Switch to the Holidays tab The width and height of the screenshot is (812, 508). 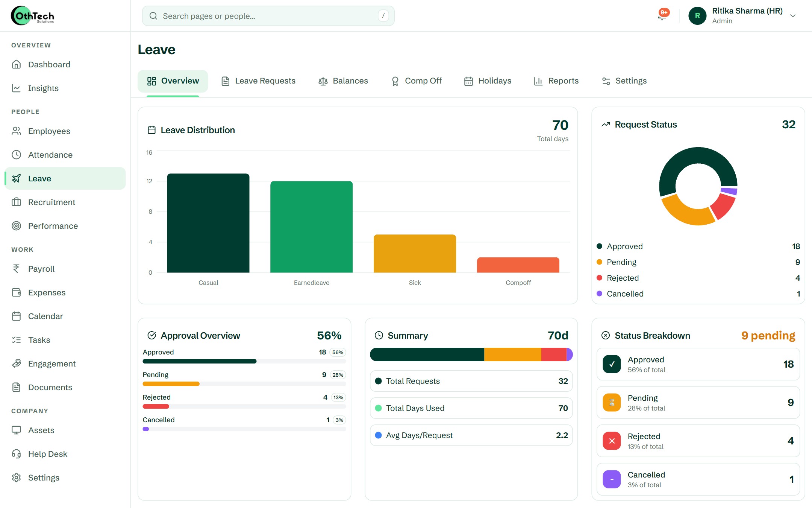pyautogui.click(x=488, y=81)
